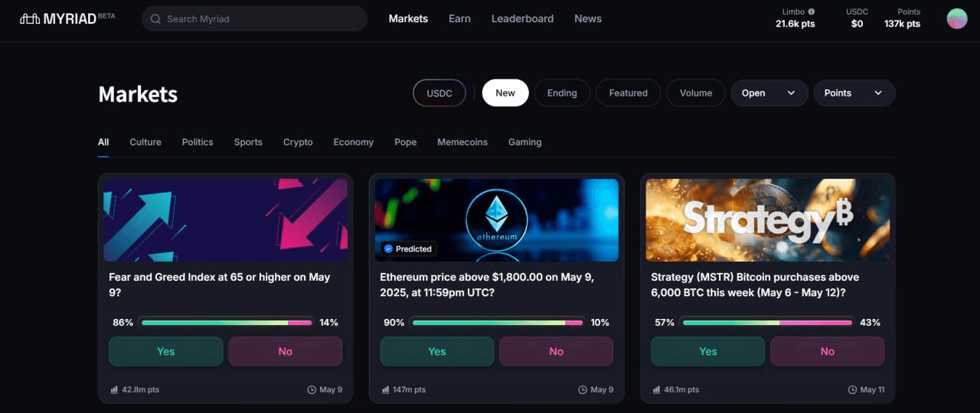Select the New sort filter
The image size is (980, 413).
[x=505, y=93]
